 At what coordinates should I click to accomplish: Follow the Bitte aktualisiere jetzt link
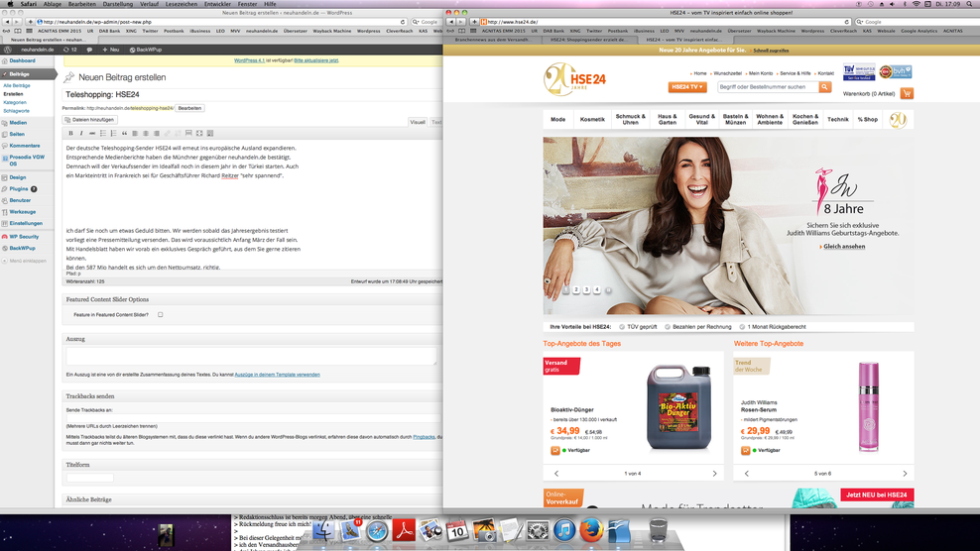point(316,60)
